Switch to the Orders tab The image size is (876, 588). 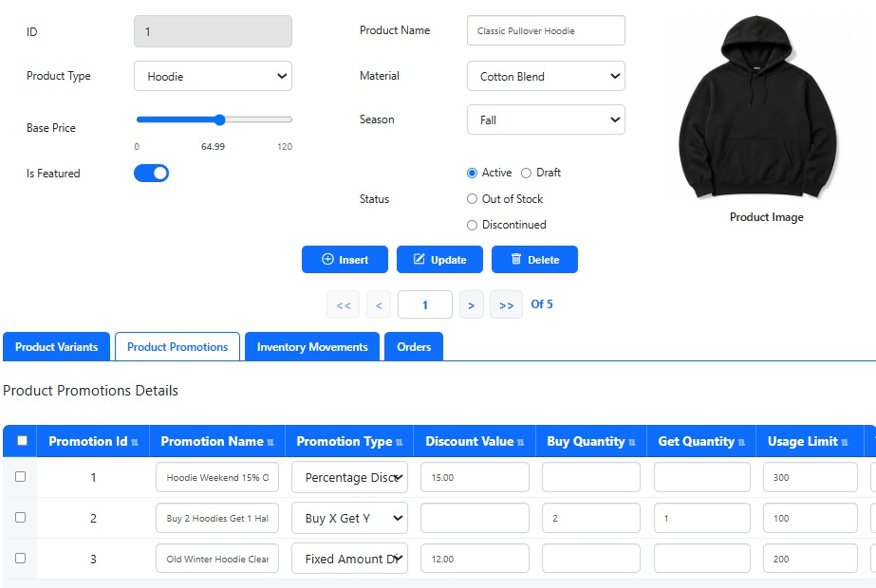(414, 347)
